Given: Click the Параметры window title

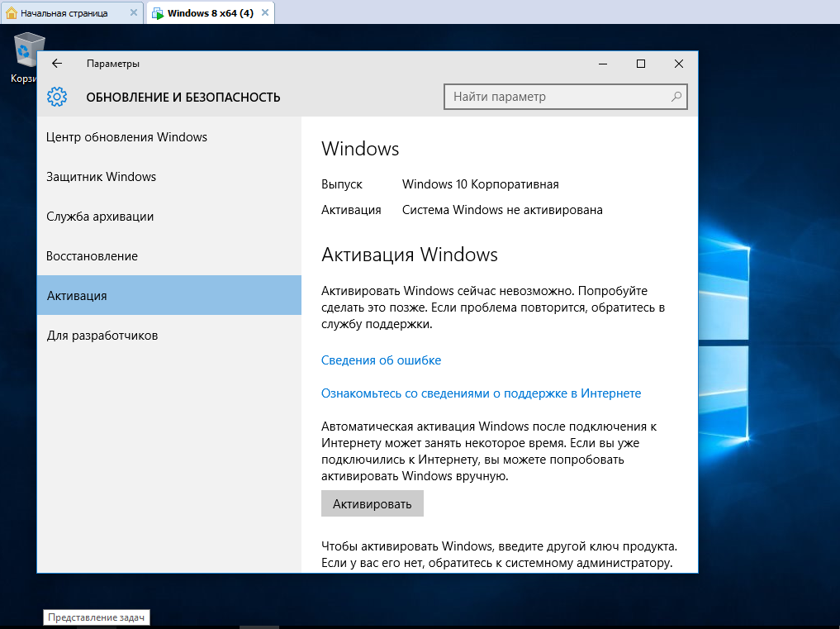Looking at the screenshot, I should point(113,64).
